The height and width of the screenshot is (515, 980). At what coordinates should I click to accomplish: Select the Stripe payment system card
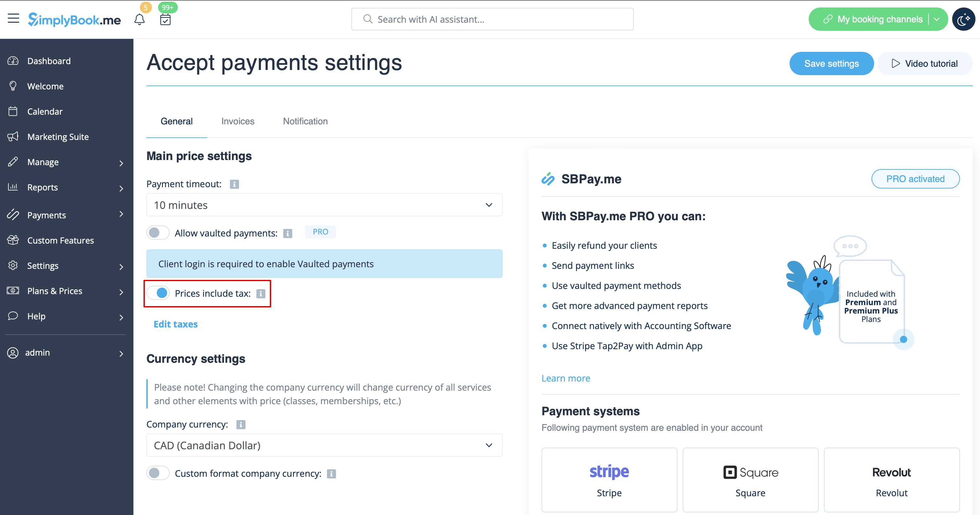click(609, 480)
